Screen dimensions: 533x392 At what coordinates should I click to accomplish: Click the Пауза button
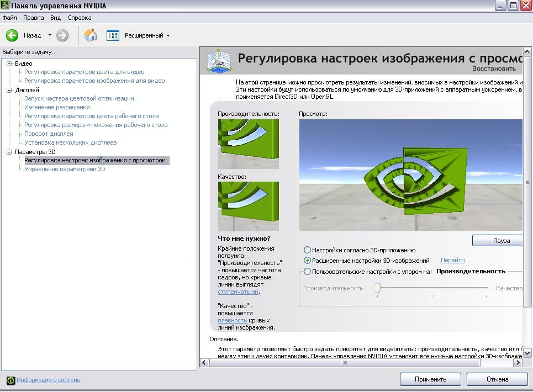pyautogui.click(x=497, y=241)
